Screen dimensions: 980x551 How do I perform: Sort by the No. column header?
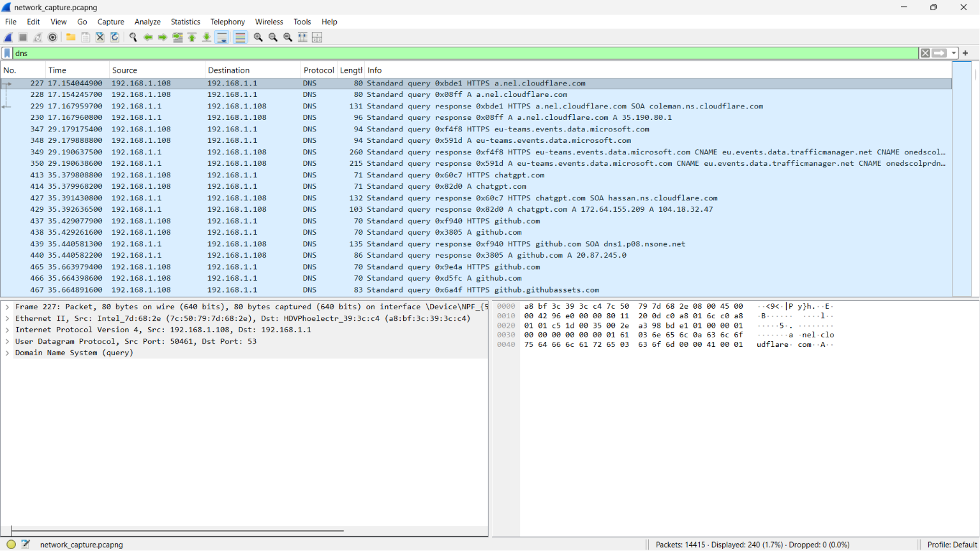click(x=23, y=70)
